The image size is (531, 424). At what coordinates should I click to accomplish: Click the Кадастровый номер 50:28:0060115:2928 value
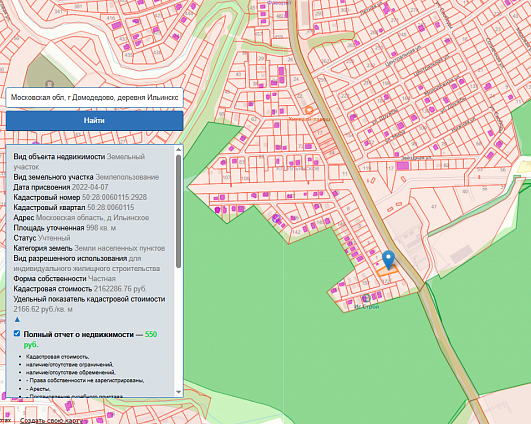(114, 197)
